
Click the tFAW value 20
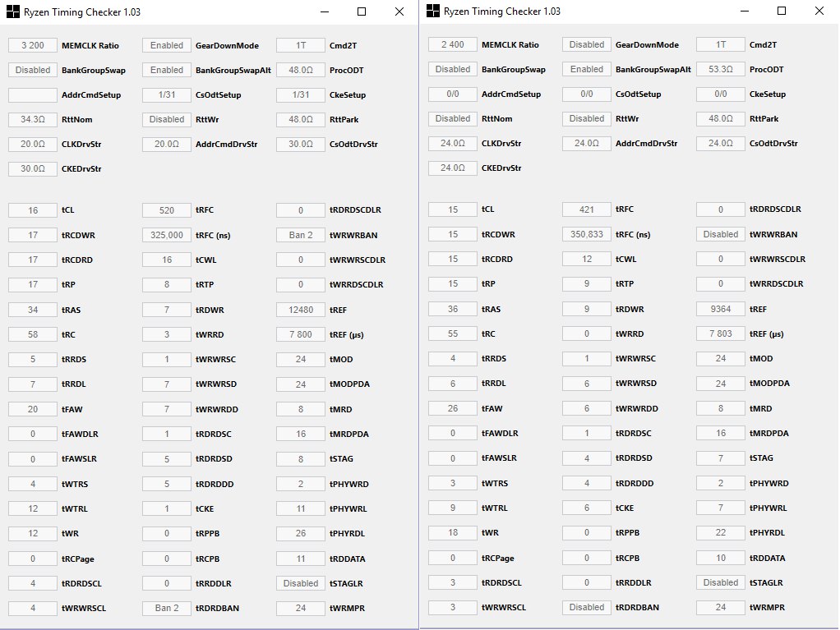[33, 410]
